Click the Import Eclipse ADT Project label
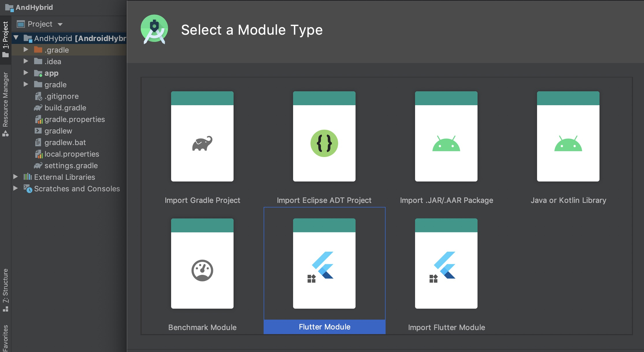The width and height of the screenshot is (644, 352). pyautogui.click(x=324, y=200)
